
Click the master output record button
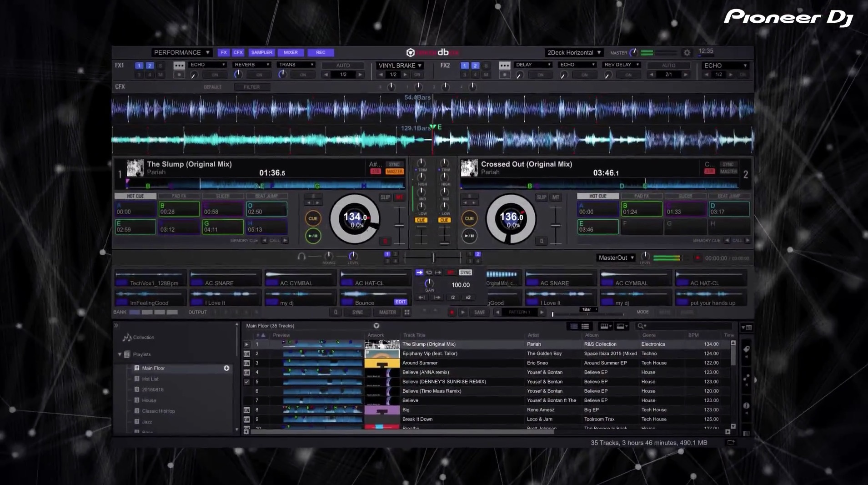point(697,258)
